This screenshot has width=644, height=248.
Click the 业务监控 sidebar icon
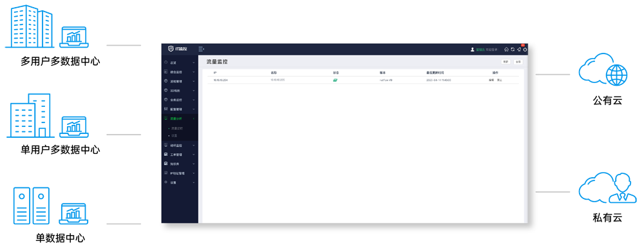coord(166,99)
